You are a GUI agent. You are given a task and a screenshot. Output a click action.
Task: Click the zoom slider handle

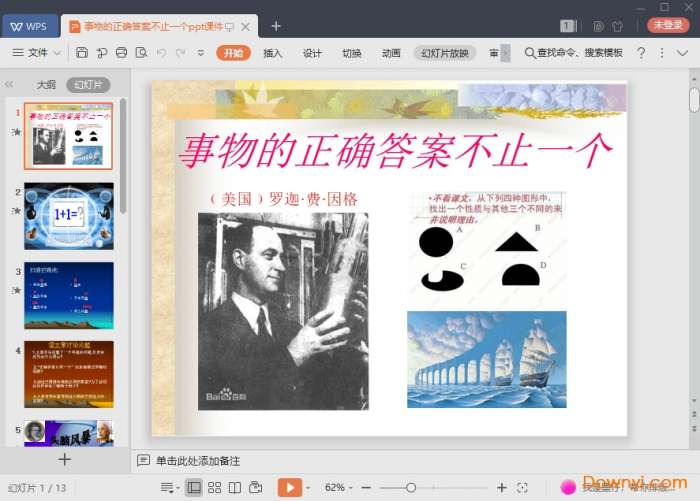click(411, 488)
